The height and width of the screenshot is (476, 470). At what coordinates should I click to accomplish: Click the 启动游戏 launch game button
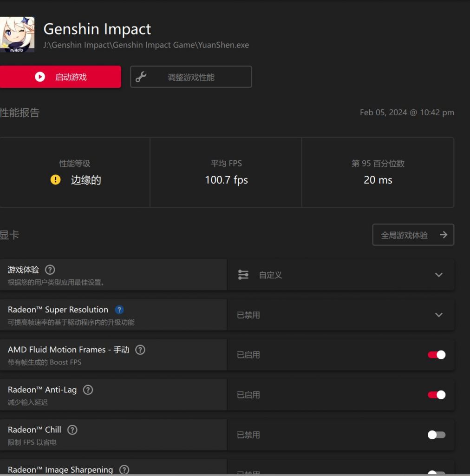tap(60, 77)
